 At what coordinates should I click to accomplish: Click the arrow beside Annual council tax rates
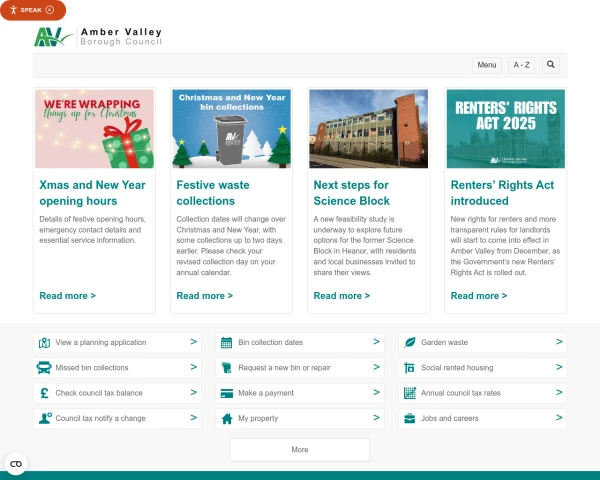[559, 392]
